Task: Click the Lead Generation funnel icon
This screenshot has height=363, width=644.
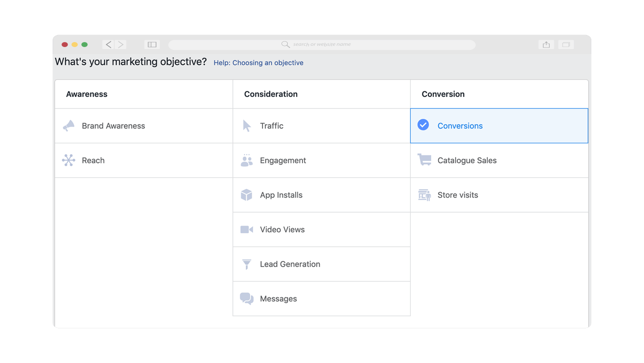Action: pyautogui.click(x=246, y=264)
